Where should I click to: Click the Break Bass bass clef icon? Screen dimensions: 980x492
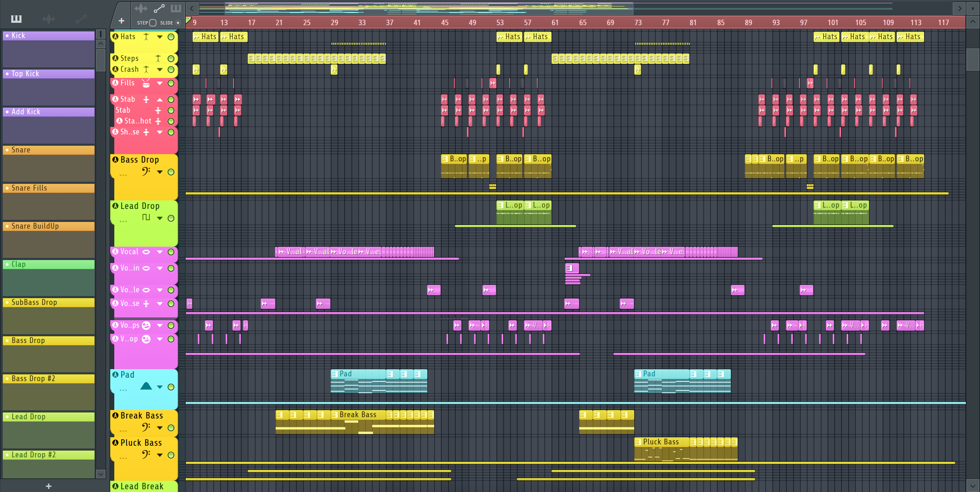(146, 427)
